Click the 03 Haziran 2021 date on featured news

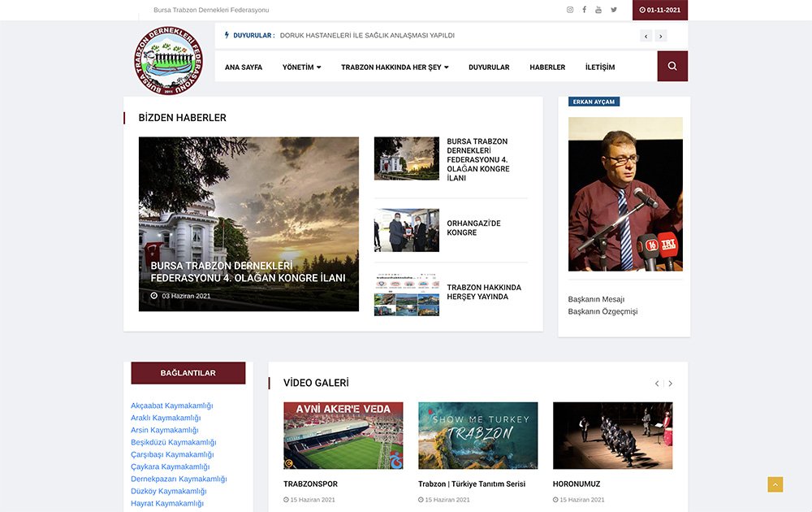pyautogui.click(x=186, y=296)
